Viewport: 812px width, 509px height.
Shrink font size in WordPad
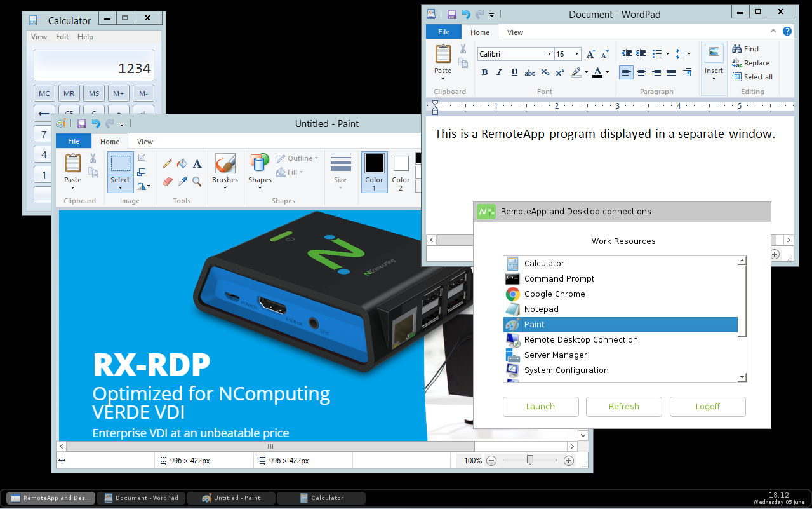(604, 54)
